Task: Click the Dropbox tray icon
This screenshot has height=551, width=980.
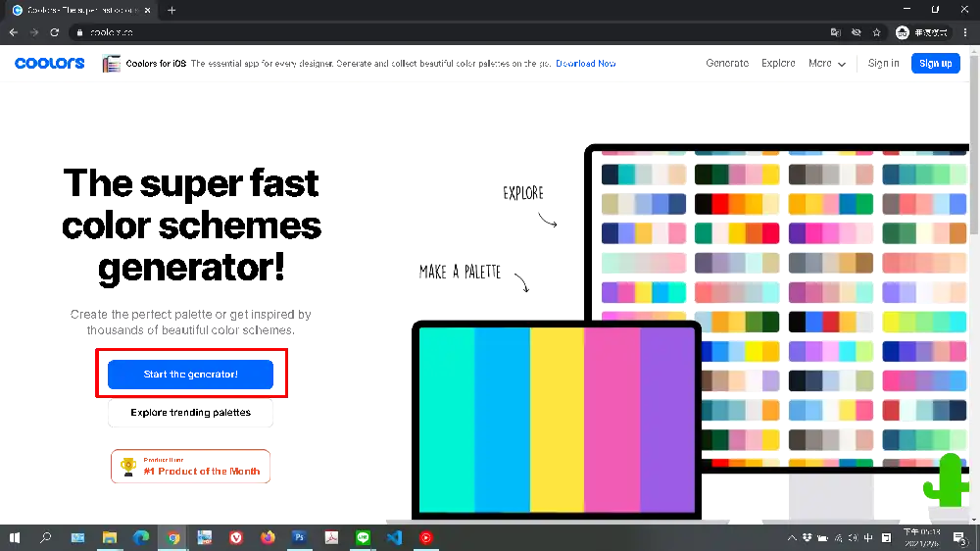Action: coord(807,538)
